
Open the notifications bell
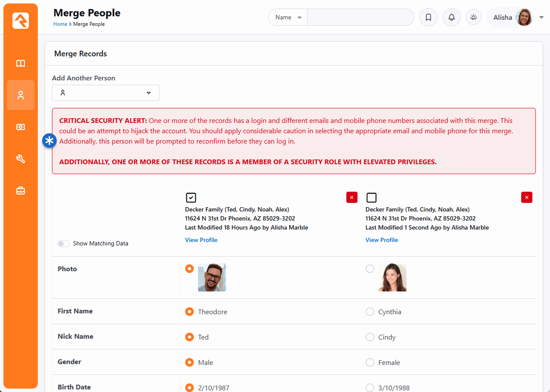click(x=451, y=18)
